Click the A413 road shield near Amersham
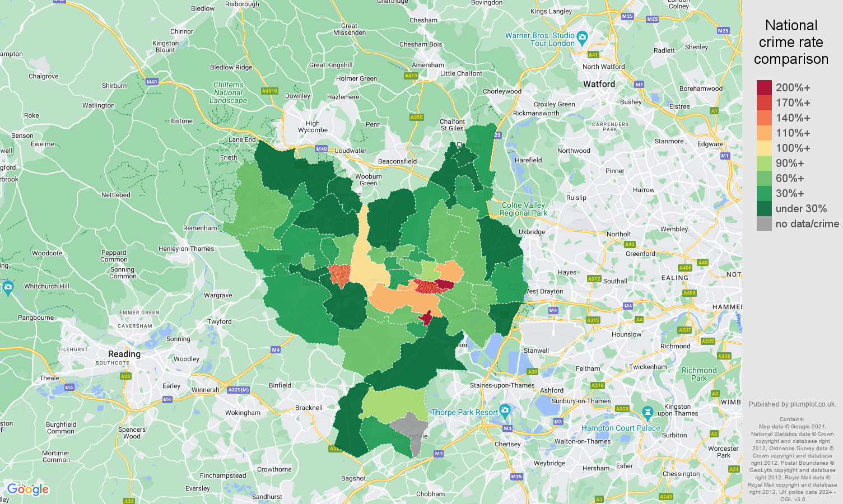Viewport: 843px width, 504px height. [x=411, y=76]
